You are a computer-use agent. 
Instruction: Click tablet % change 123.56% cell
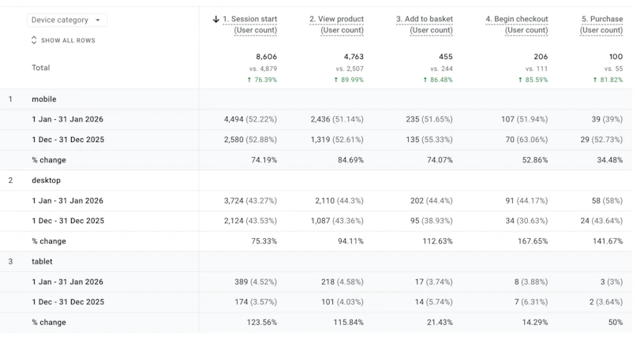[x=262, y=323]
